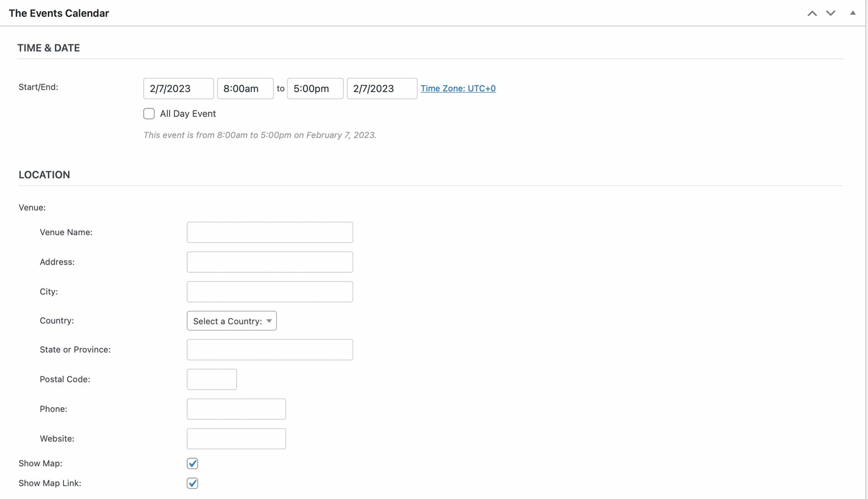Enable the All Day Event checkbox
868x499 pixels.
tap(149, 113)
